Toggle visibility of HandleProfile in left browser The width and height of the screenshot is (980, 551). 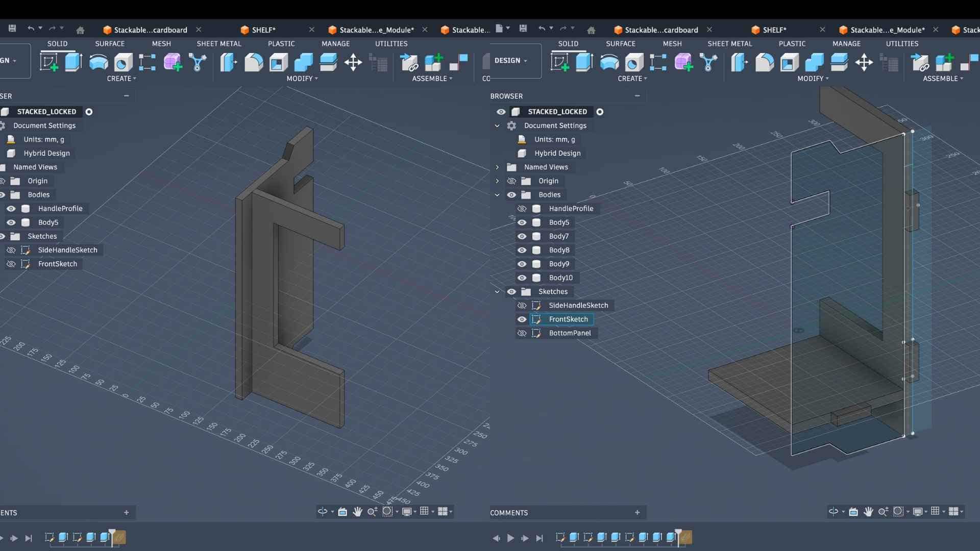tap(11, 209)
